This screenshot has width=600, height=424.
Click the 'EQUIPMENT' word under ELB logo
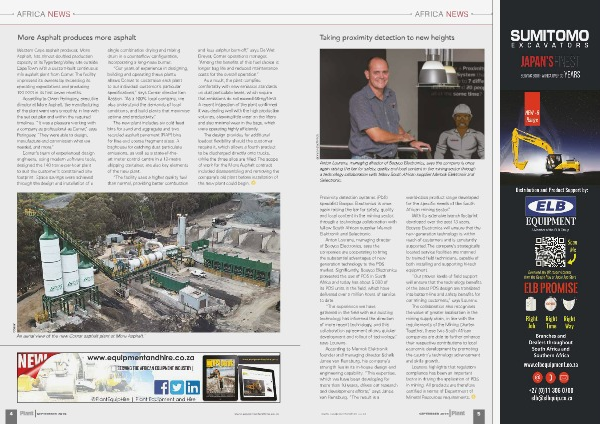(x=550, y=222)
